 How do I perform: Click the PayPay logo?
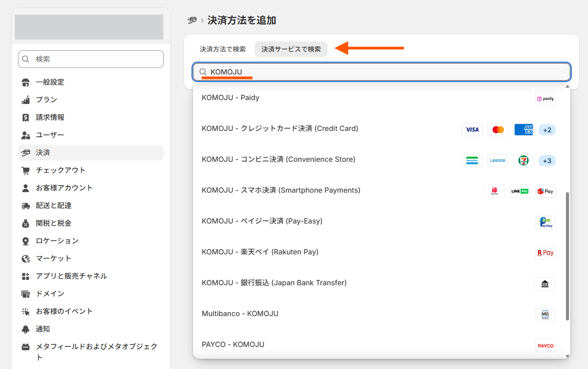(494, 191)
